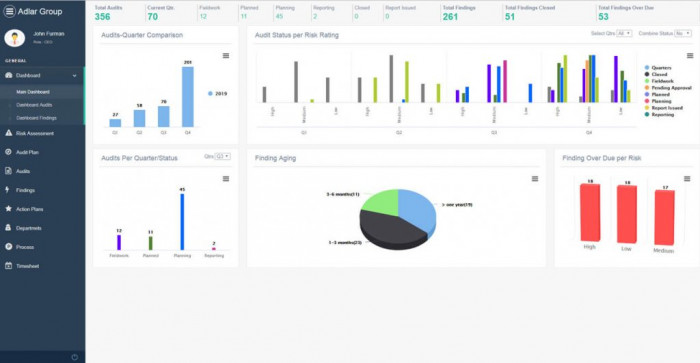Click the Q4 bar in Audits-Quarter Comparison
700x363 pixels.
(188, 97)
